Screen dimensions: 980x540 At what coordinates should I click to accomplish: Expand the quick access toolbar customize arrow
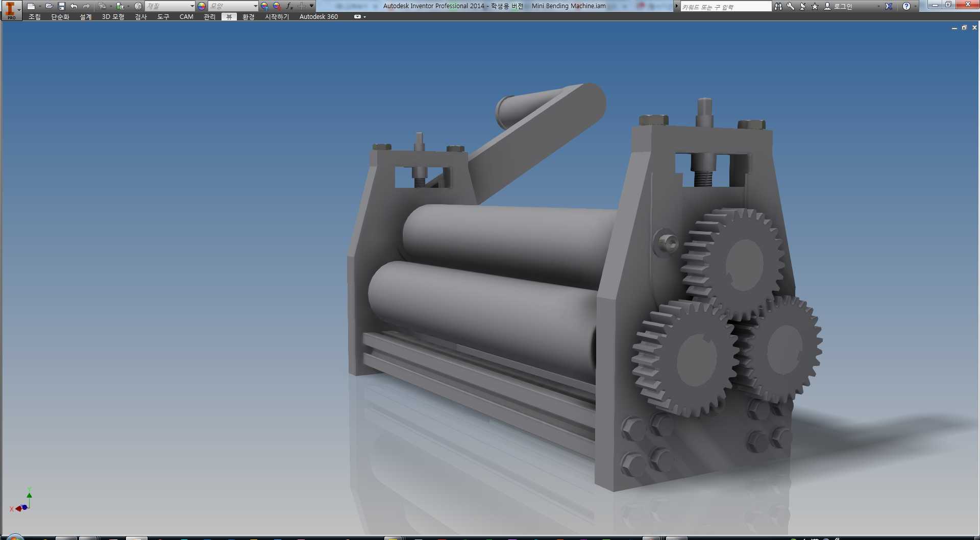coord(312,6)
